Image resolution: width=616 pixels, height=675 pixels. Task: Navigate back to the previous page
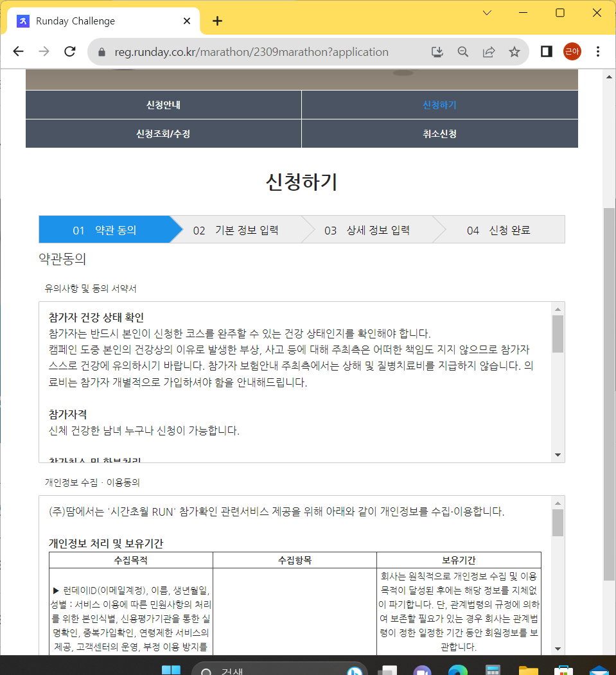click(x=18, y=51)
